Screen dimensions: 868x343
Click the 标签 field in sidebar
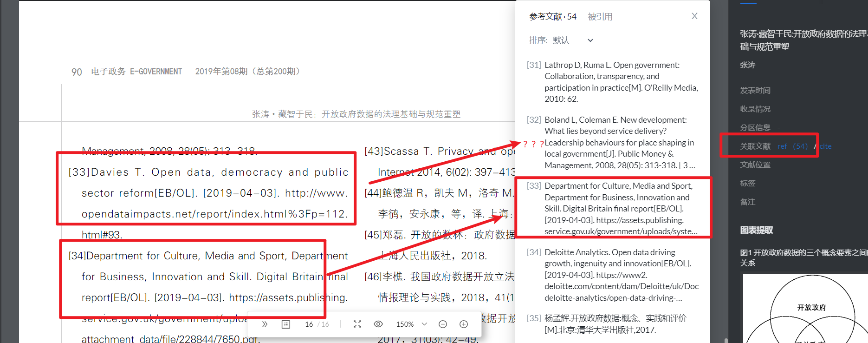tap(748, 183)
